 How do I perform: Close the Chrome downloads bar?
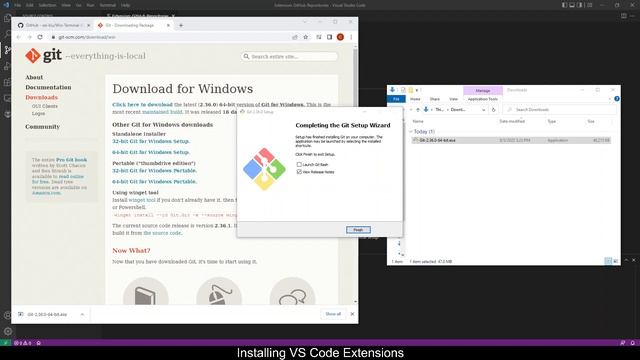click(352, 314)
